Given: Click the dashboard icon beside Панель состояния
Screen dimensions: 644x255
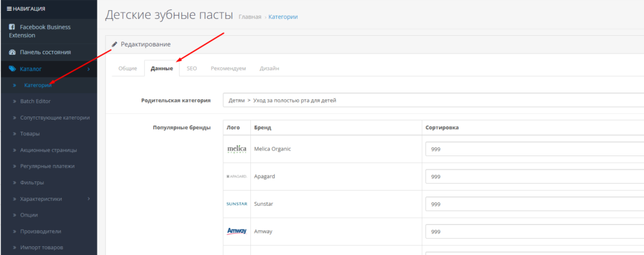Looking at the screenshot, I should 12,52.
